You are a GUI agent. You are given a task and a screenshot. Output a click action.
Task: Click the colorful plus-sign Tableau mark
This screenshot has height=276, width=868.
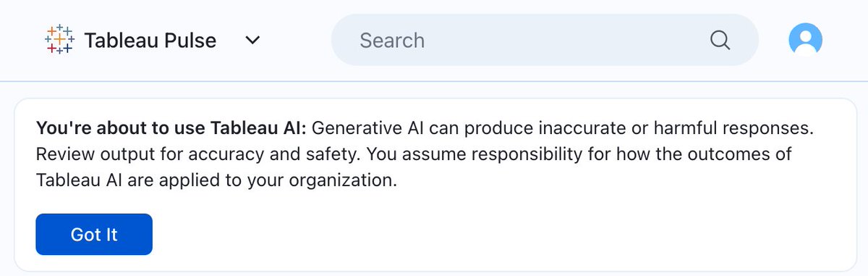59,40
